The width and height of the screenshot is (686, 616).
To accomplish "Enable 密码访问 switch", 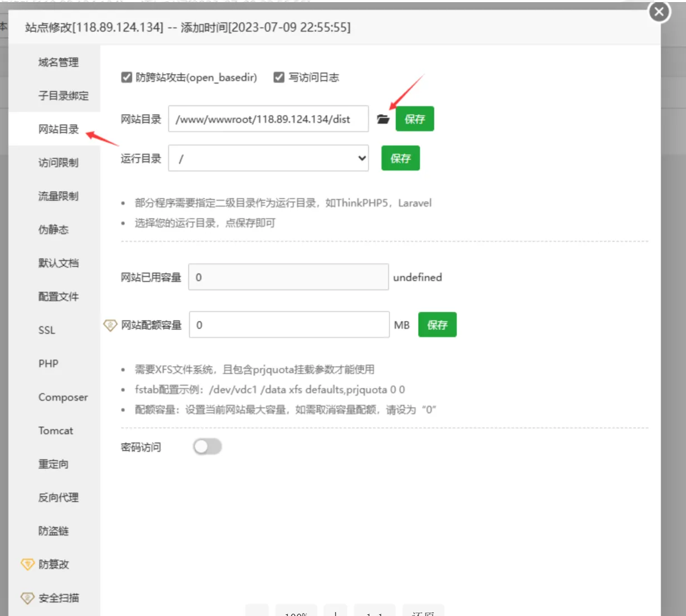I will (207, 446).
